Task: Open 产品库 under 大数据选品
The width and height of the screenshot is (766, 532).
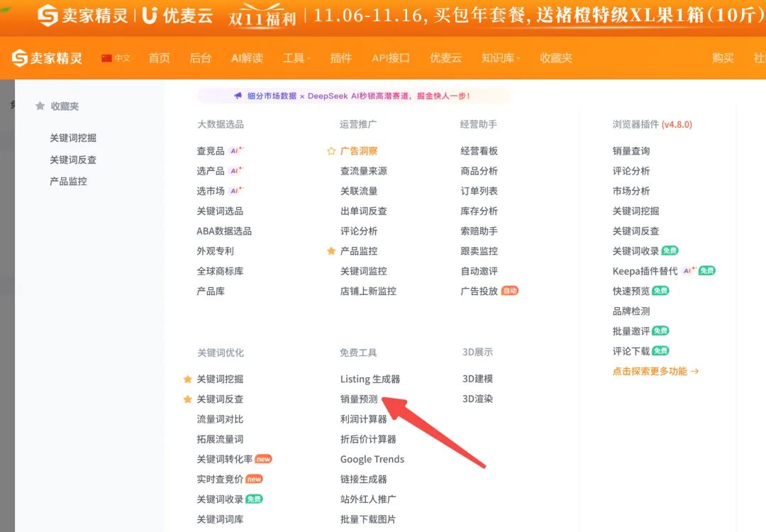Action: pos(211,291)
